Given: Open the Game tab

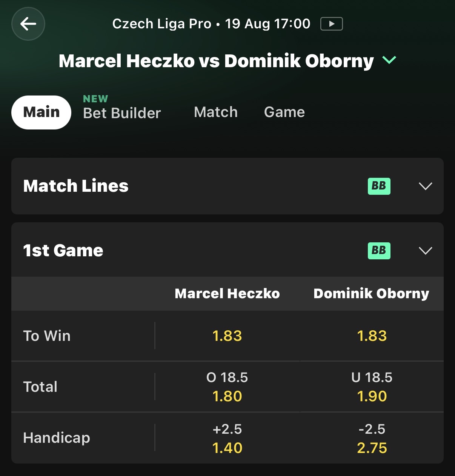Looking at the screenshot, I should [284, 112].
